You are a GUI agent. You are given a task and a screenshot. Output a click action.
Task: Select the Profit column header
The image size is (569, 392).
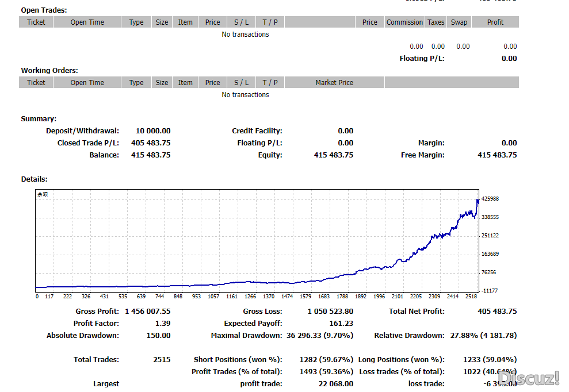495,22
